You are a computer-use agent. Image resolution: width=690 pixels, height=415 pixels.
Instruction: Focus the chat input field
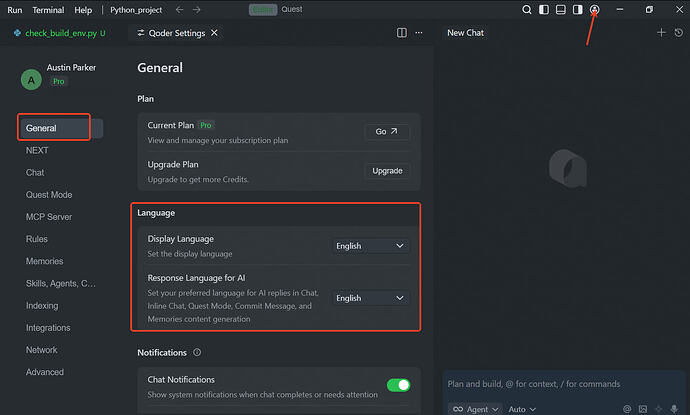pyautogui.click(x=563, y=384)
